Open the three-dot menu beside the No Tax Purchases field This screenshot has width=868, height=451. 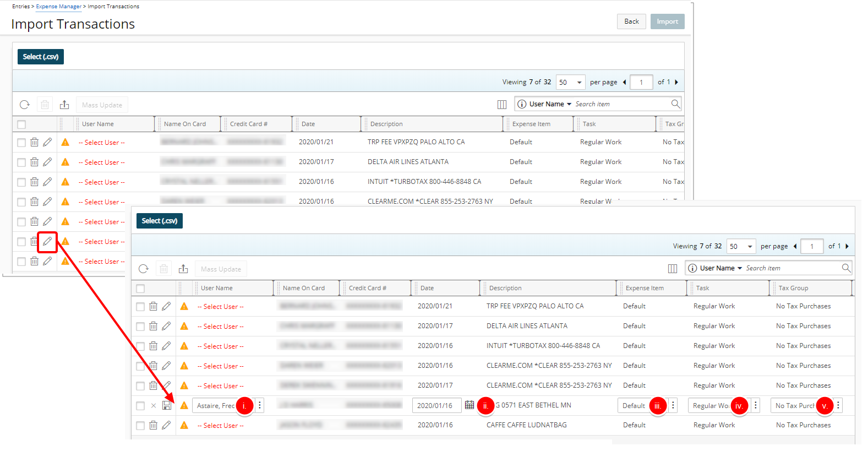(838, 405)
